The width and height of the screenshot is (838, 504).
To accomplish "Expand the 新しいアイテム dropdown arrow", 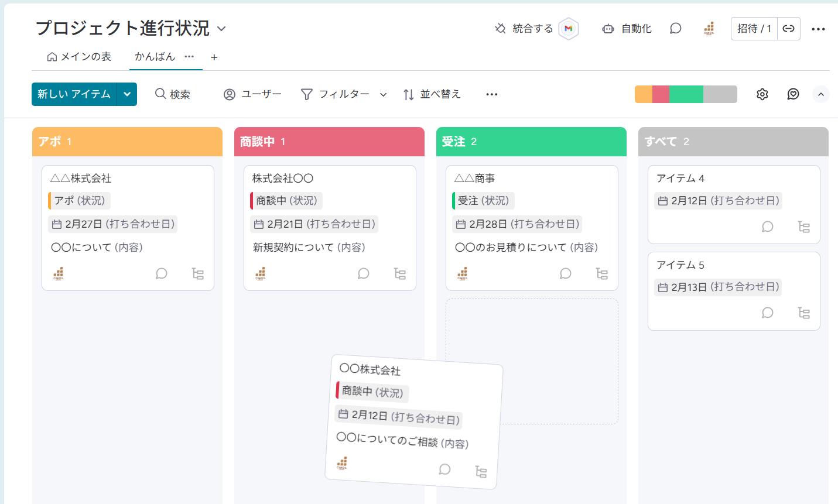I will tap(127, 94).
